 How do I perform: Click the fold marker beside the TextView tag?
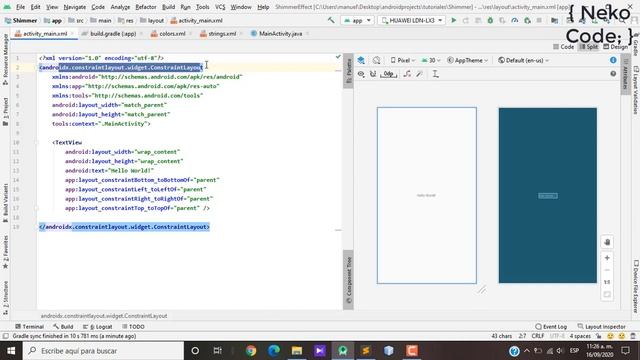(36, 142)
